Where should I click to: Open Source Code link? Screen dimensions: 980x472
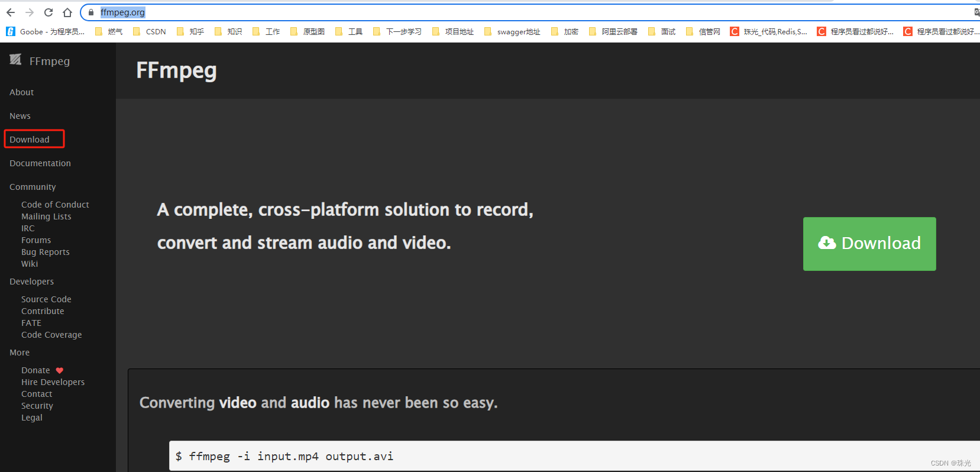point(46,299)
